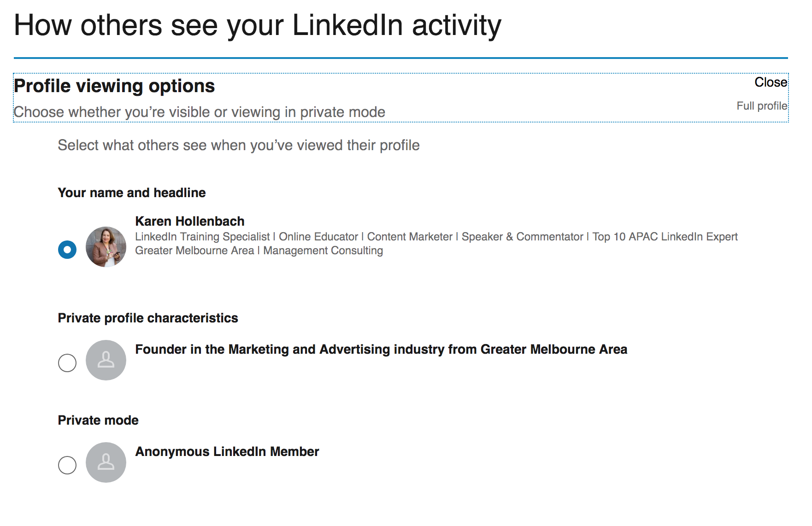
Task: Click the Full profile link
Action: pyautogui.click(x=762, y=106)
